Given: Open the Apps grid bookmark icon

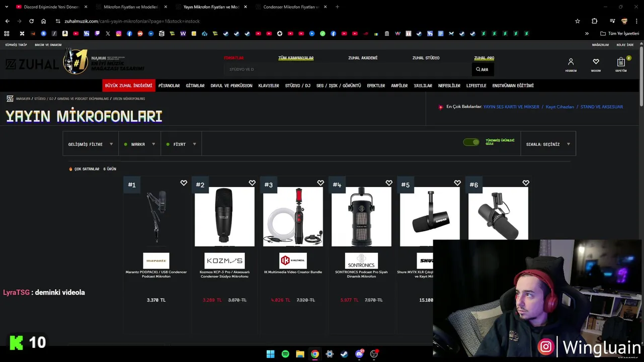Looking at the screenshot, I should click(7, 34).
